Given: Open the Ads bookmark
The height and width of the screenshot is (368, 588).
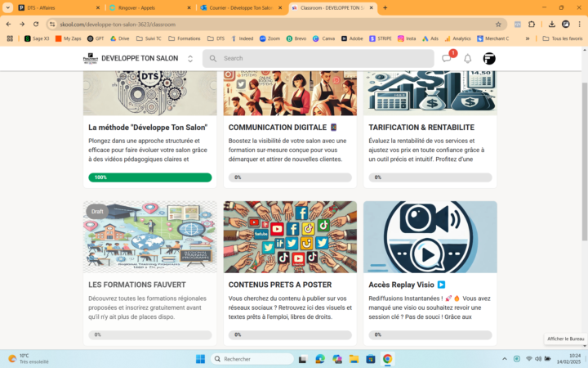Looking at the screenshot, I should 430,38.
